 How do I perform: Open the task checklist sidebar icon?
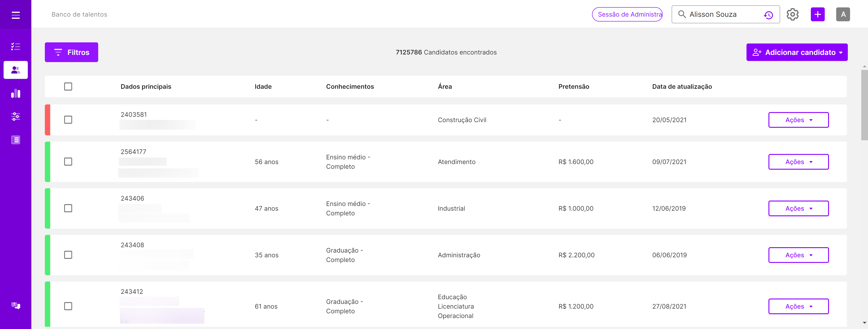(15, 46)
